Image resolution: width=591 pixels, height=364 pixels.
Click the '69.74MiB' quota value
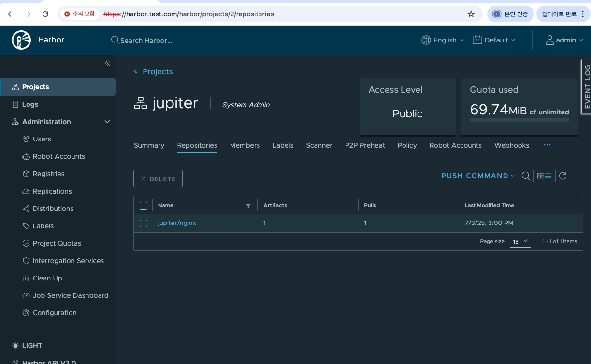coord(498,110)
